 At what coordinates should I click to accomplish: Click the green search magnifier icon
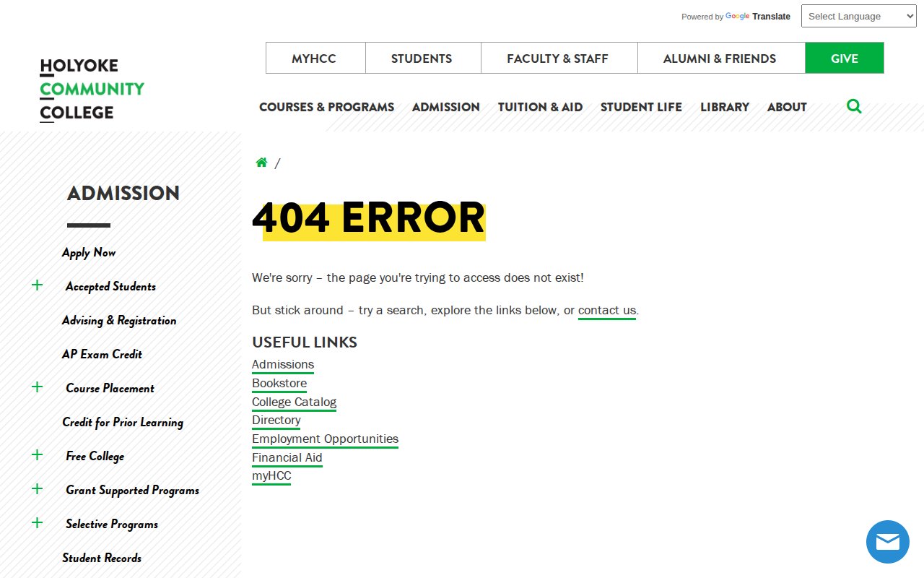[x=854, y=107]
